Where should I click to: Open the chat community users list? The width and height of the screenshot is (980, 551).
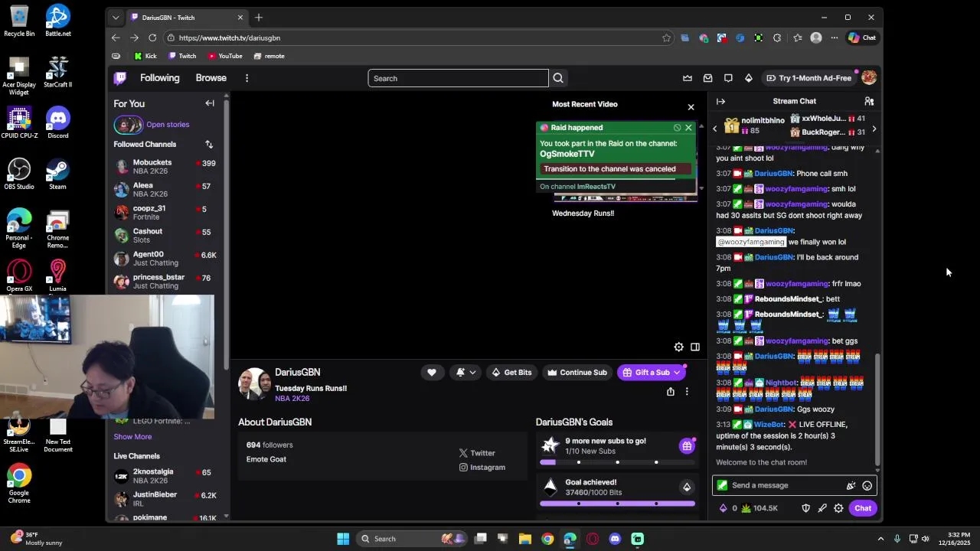point(869,101)
